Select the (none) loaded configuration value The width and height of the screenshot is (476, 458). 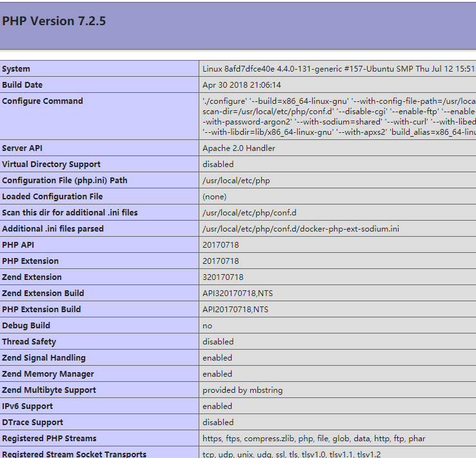(x=214, y=197)
